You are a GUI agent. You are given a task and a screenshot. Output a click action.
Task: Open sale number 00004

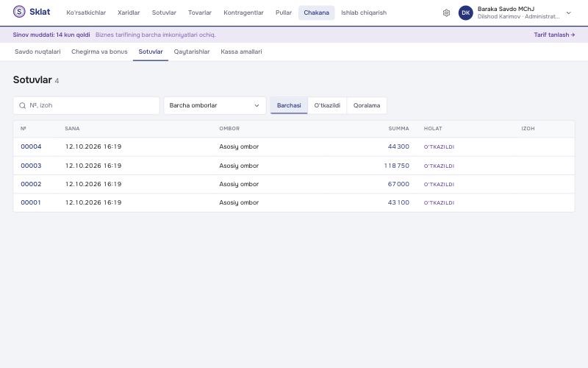coord(31,146)
